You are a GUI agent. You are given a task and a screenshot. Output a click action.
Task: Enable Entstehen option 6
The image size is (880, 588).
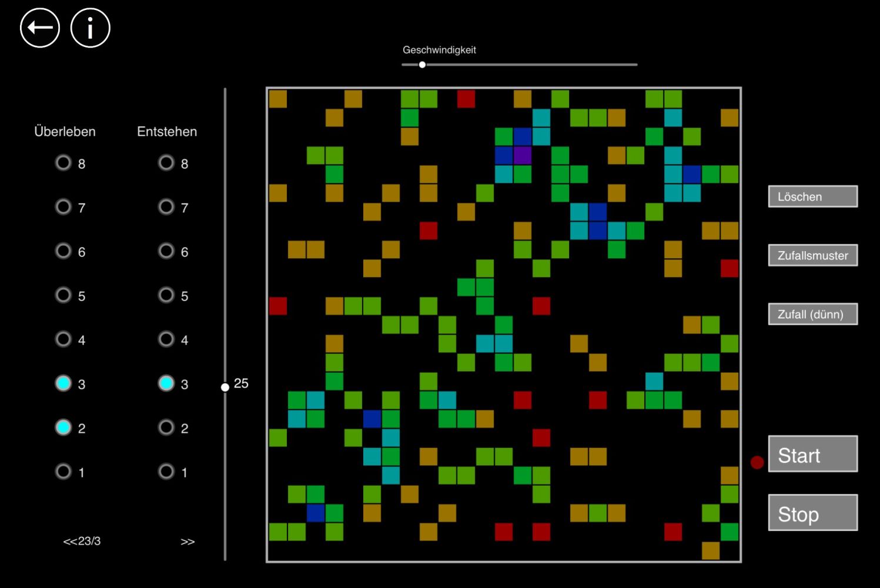click(166, 251)
